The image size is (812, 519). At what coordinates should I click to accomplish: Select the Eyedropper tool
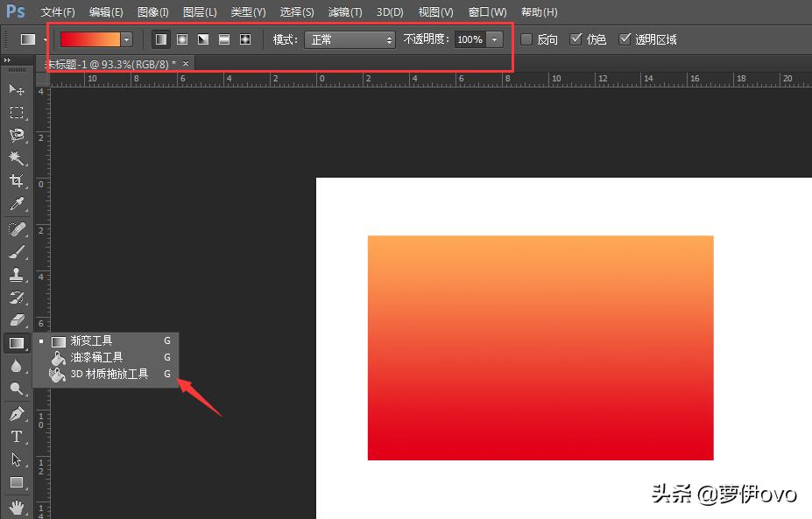pos(16,205)
